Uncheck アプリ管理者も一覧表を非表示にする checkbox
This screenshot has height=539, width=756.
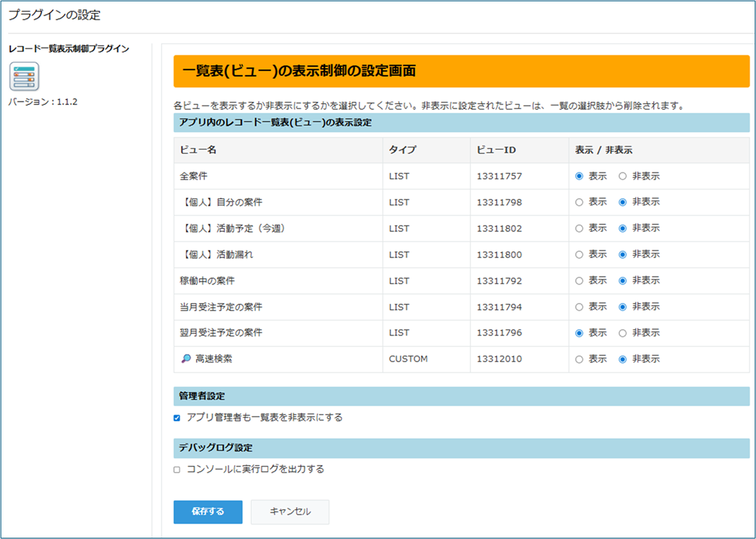point(177,418)
